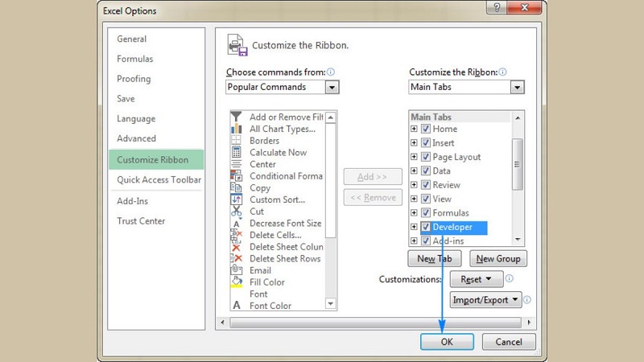Click the OK button
The width and height of the screenshot is (644, 362).
(447, 342)
